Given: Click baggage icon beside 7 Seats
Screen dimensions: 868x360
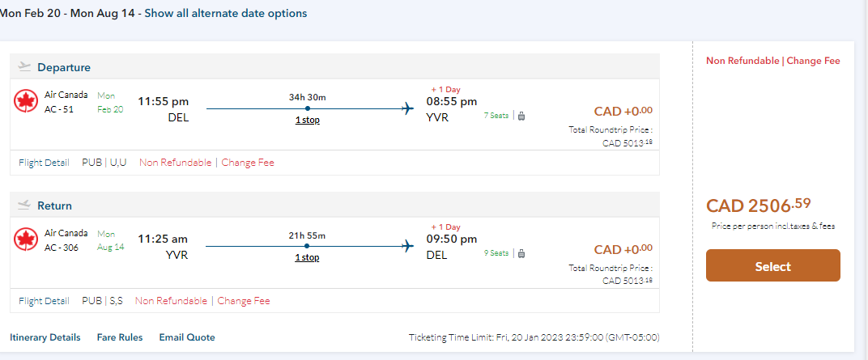Looking at the screenshot, I should click(x=521, y=116).
